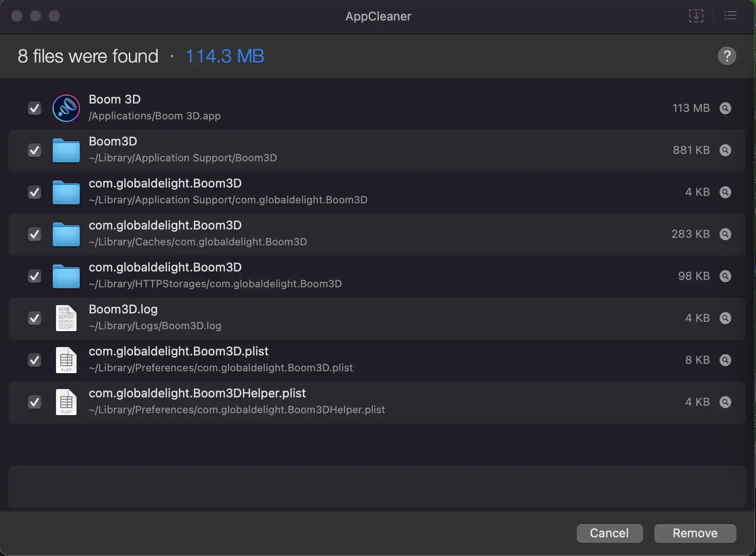Uncheck the HTTPStorages Boom3D folder
Viewport: 756px width, 556px height.
tap(34, 276)
